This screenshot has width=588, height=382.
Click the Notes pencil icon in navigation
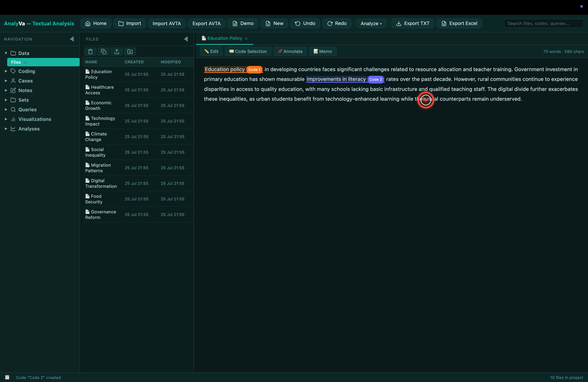click(13, 90)
